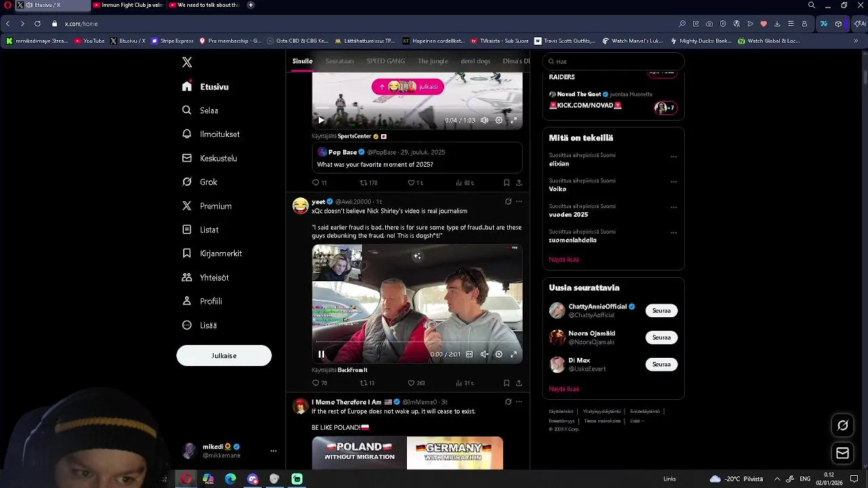Screen dimensions: 868x488
Task: Open YouTube bookmark in bookmarks bar
Action: pos(90,41)
